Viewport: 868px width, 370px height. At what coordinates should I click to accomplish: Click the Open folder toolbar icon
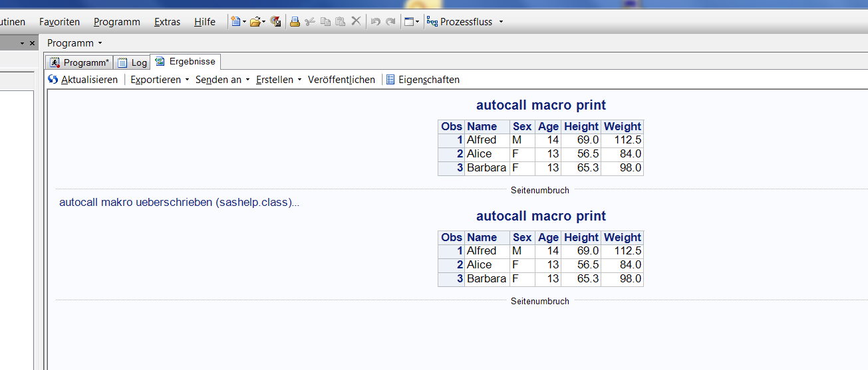pos(255,21)
